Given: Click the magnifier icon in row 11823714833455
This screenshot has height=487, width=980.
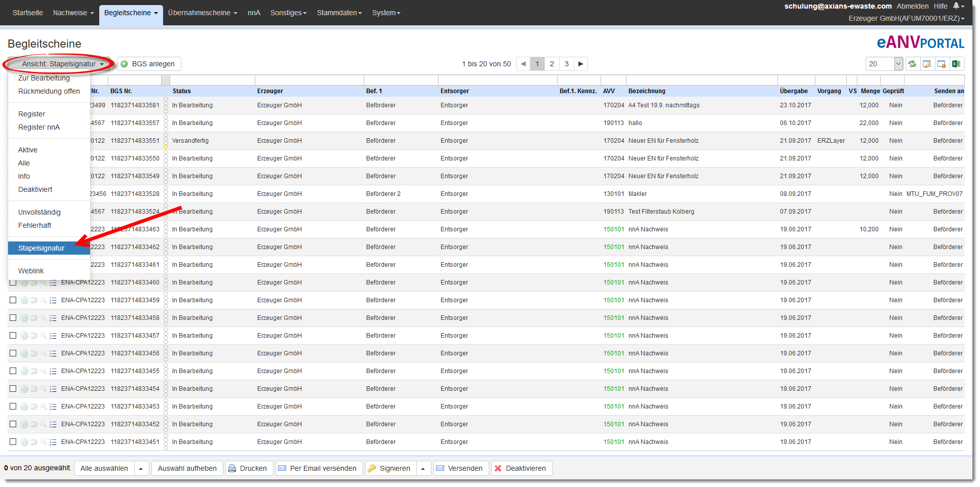Looking at the screenshot, I should click(x=43, y=371).
